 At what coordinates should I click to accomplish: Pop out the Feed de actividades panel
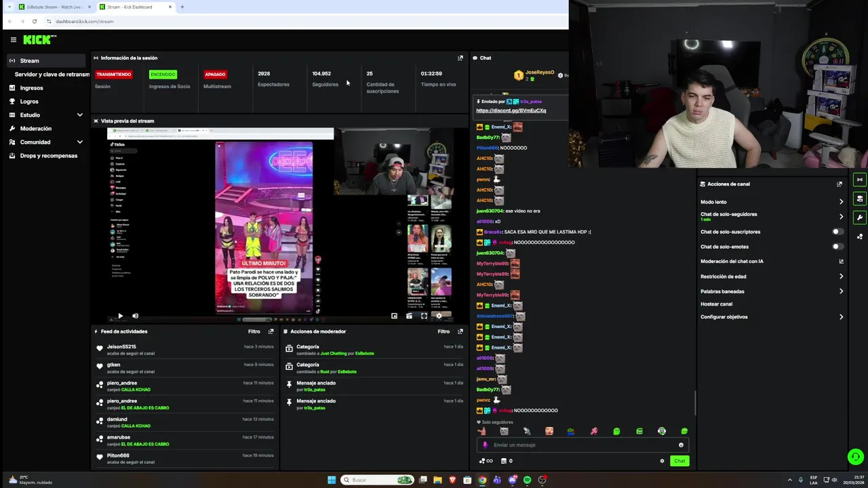(271, 331)
